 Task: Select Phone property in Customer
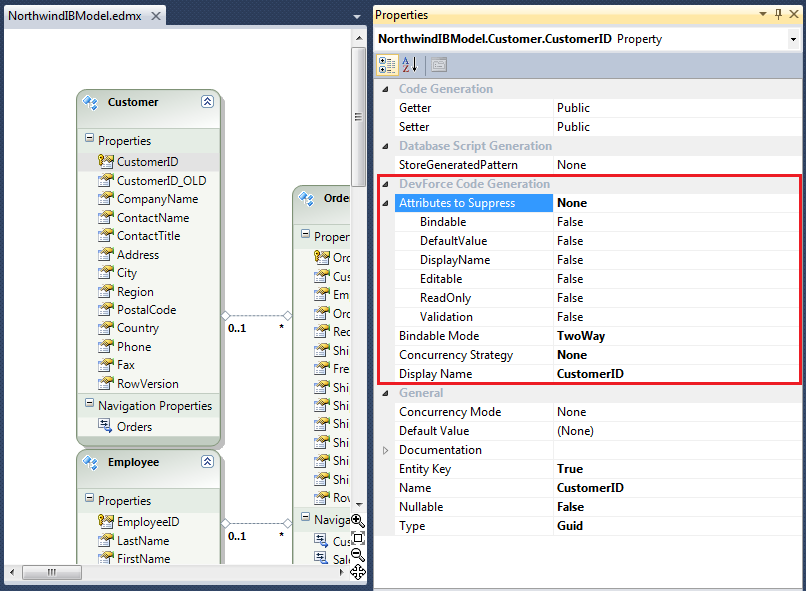[134, 347]
